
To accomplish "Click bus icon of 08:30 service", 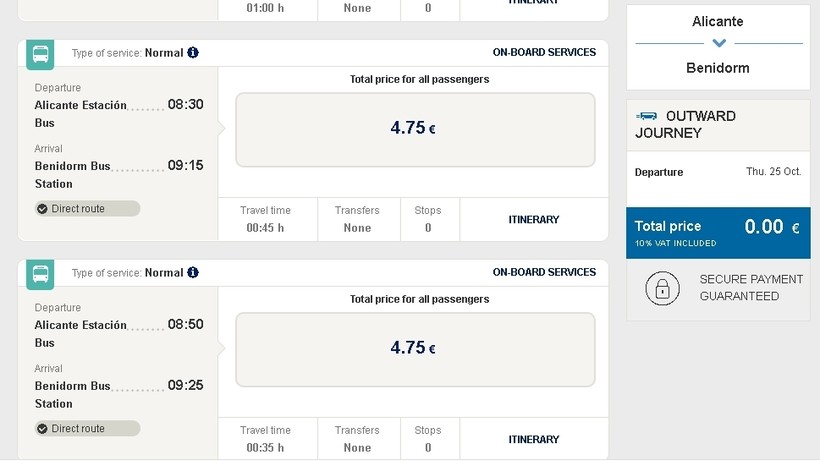I will (40, 54).
